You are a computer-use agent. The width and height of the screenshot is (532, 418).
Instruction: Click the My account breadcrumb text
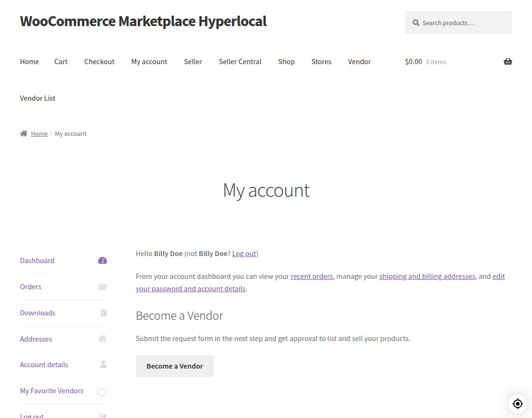[x=71, y=133]
